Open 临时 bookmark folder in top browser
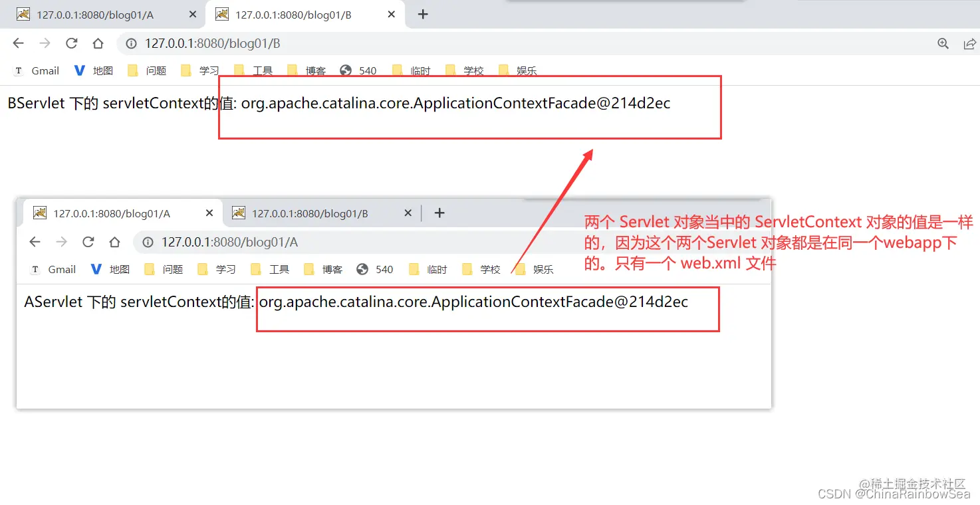 coord(412,70)
